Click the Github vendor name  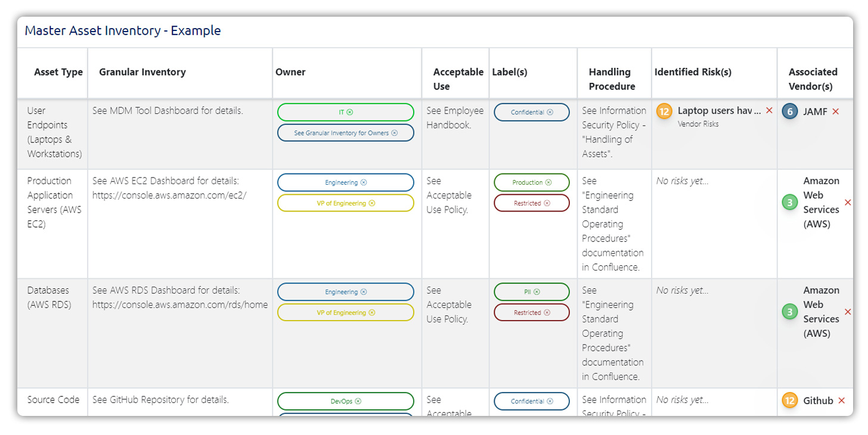coord(818,400)
